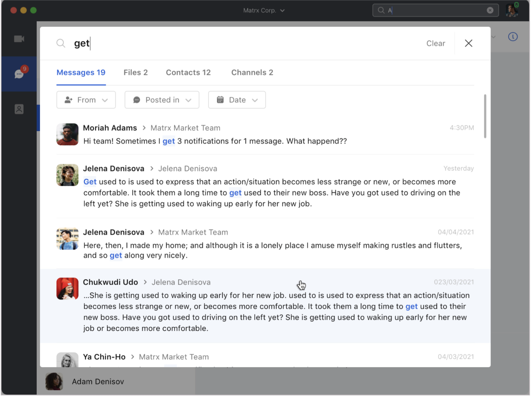Open the contacts sidebar icon
The image size is (532, 396).
click(19, 109)
